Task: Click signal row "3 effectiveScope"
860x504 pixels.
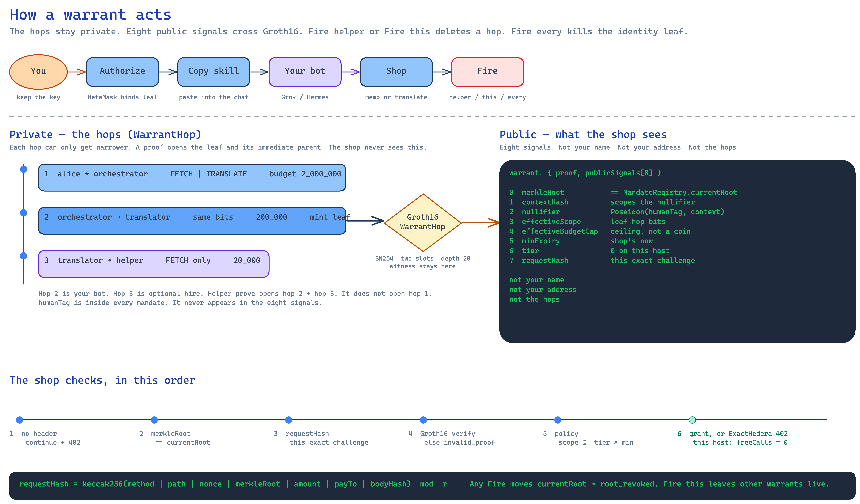Action: [x=587, y=222]
